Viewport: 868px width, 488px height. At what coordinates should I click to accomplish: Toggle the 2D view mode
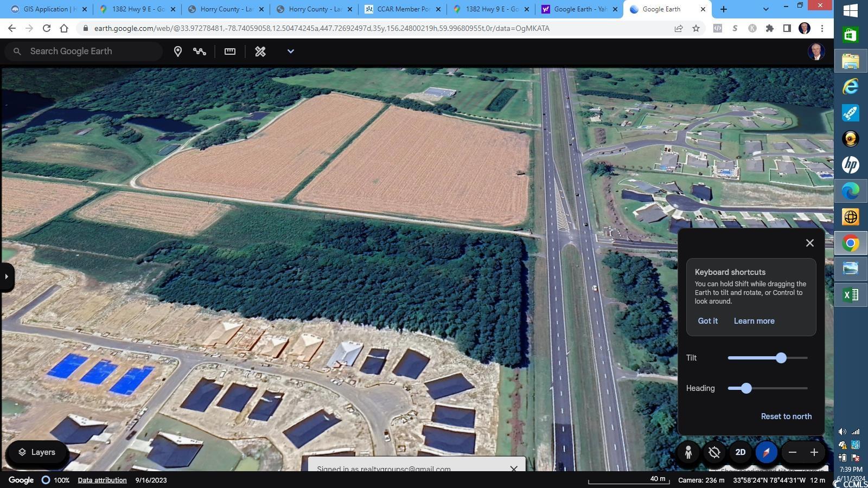tap(740, 452)
